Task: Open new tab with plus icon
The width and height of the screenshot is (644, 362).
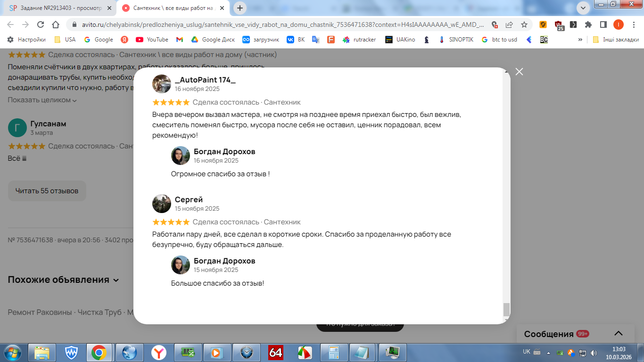Action: [x=240, y=8]
